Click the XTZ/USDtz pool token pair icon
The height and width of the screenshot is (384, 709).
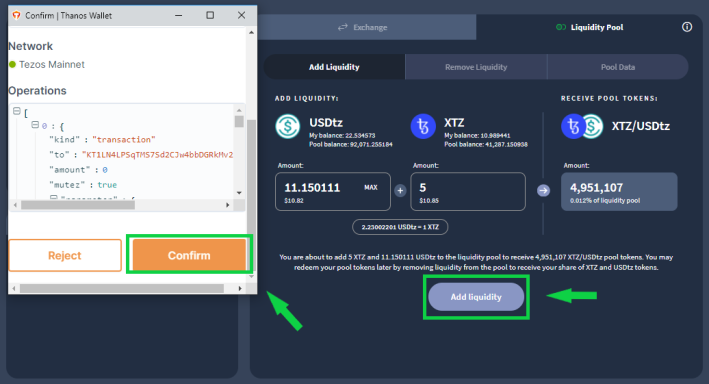[582, 126]
